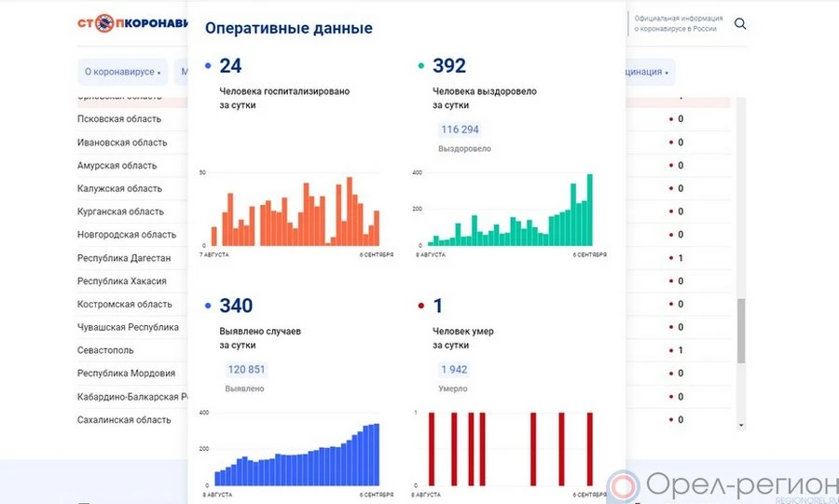Image resolution: width=839 pixels, height=504 pixels.
Task: Click the blue detected cases bar chart
Action: (x=296, y=449)
